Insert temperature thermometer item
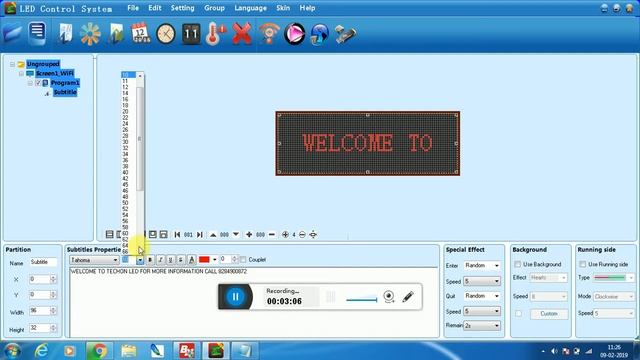Screen dimensions: 640x360 click(216, 33)
